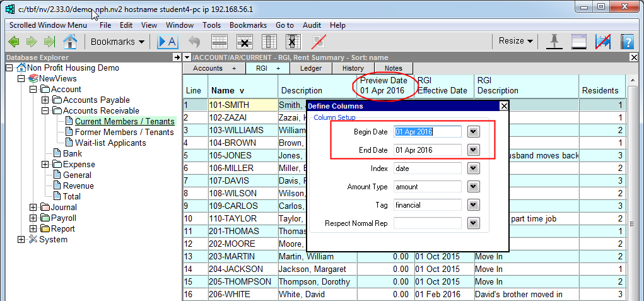644x301 pixels.
Task: Close the Define Columns dialog
Action: coord(503,106)
